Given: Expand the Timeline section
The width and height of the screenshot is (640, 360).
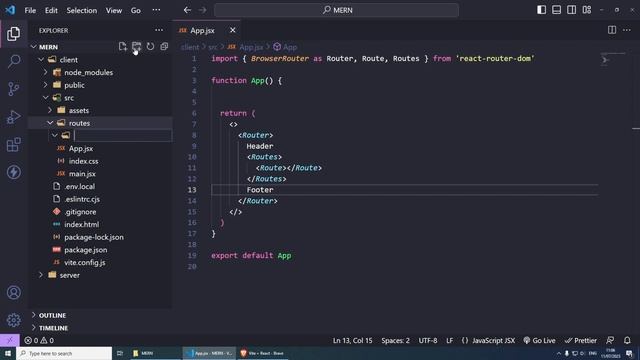Looking at the screenshot, I should click(53, 328).
